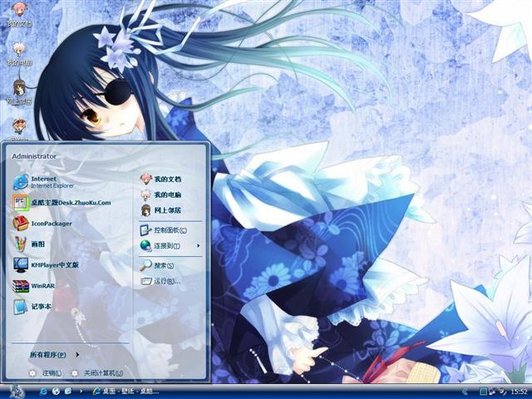Open WinRAR in the Start menu
Screen dimensions: 532x399
coord(42,286)
